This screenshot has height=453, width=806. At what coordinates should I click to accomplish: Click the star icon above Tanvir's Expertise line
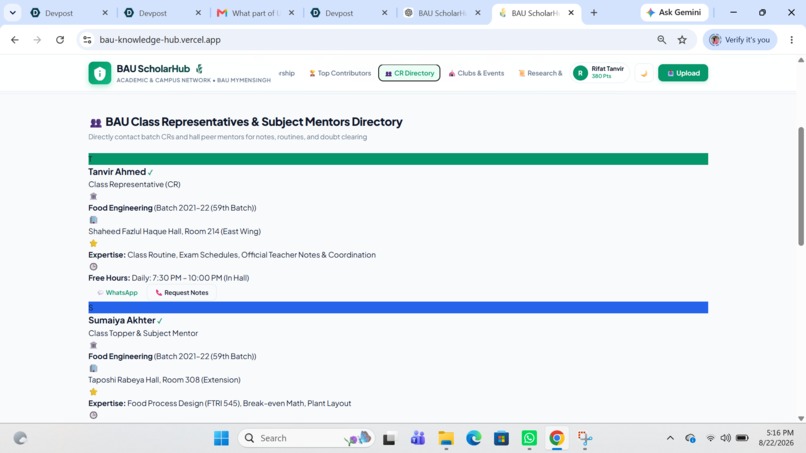coord(93,243)
